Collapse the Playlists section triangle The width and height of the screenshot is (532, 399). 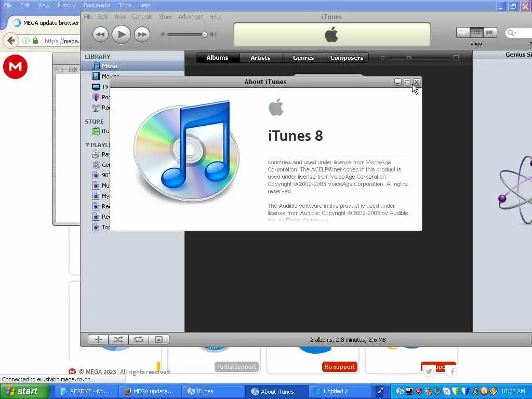[87, 144]
